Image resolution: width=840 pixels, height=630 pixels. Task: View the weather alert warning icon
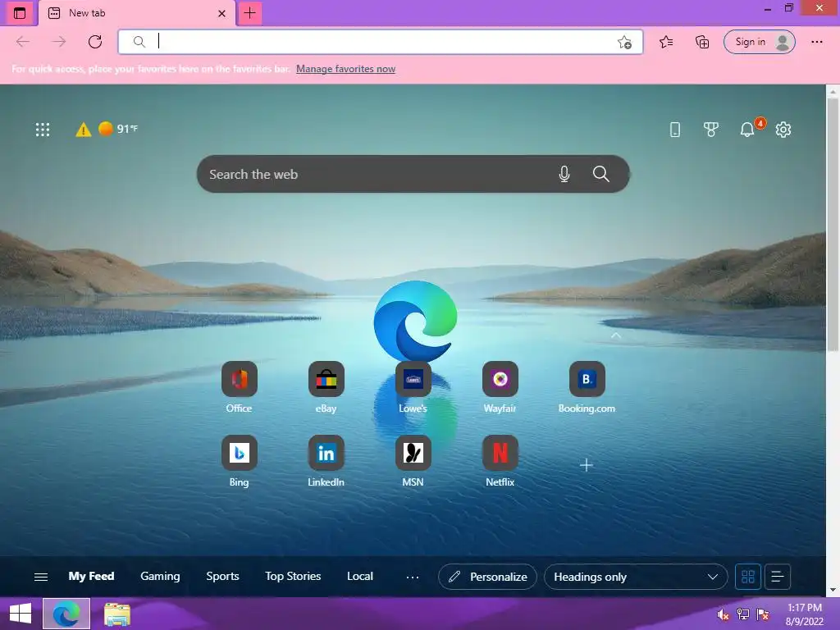pyautogui.click(x=83, y=130)
